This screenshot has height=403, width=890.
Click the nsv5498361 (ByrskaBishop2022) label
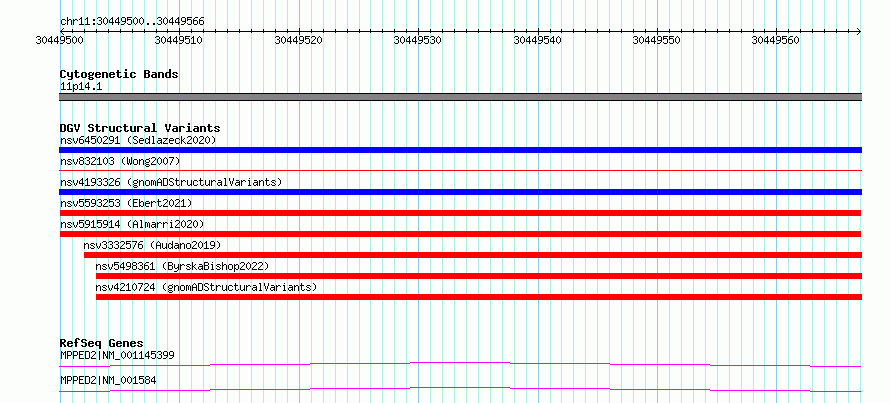pos(182,266)
